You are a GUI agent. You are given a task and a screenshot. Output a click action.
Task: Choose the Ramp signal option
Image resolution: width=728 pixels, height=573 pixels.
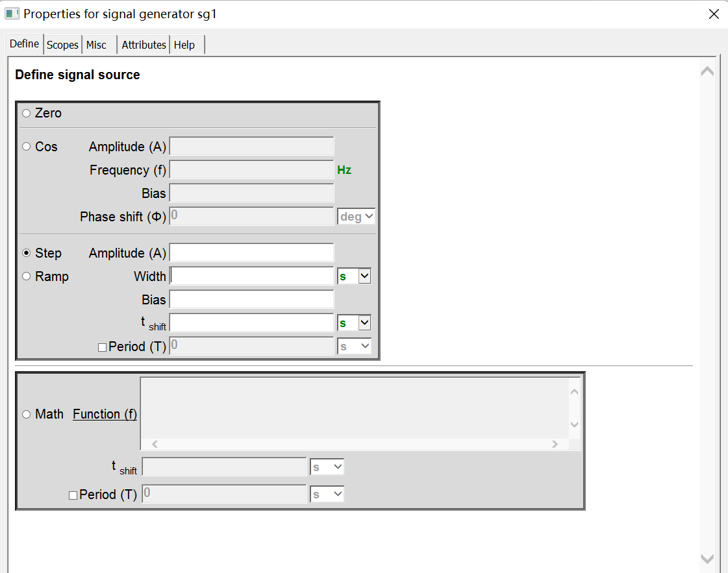pos(27,276)
